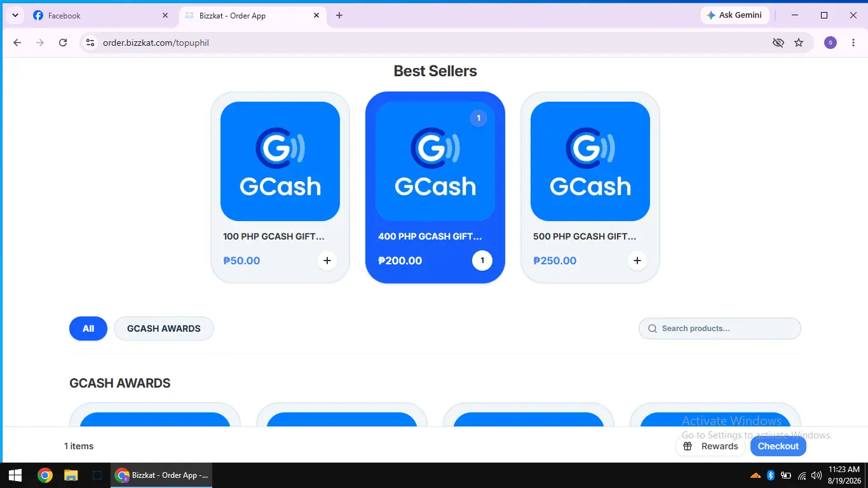Open the volume control

point(817,475)
